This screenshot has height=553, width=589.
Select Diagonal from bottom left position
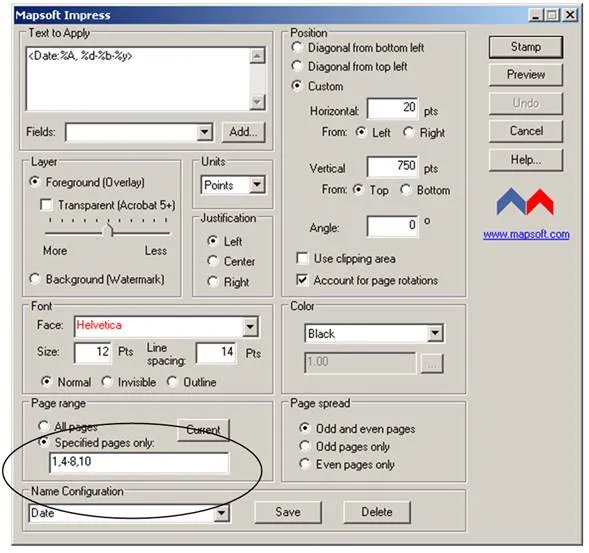297,47
